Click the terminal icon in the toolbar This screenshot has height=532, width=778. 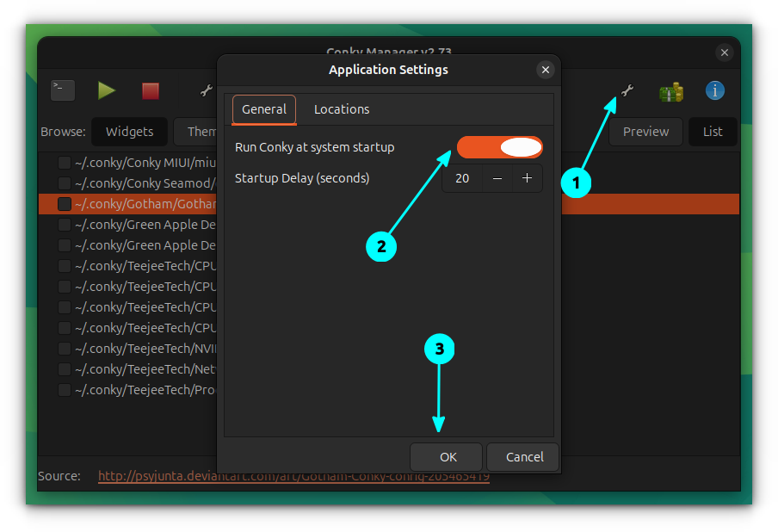click(63, 90)
